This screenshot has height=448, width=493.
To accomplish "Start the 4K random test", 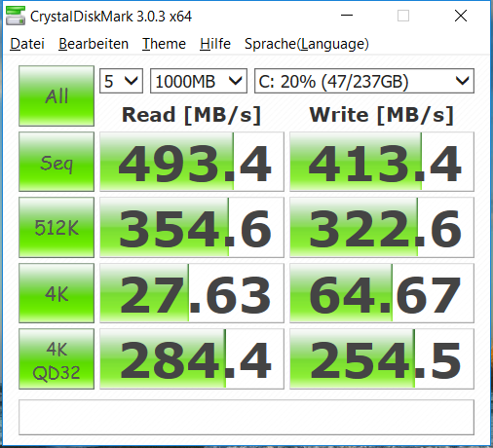I will (x=57, y=293).
